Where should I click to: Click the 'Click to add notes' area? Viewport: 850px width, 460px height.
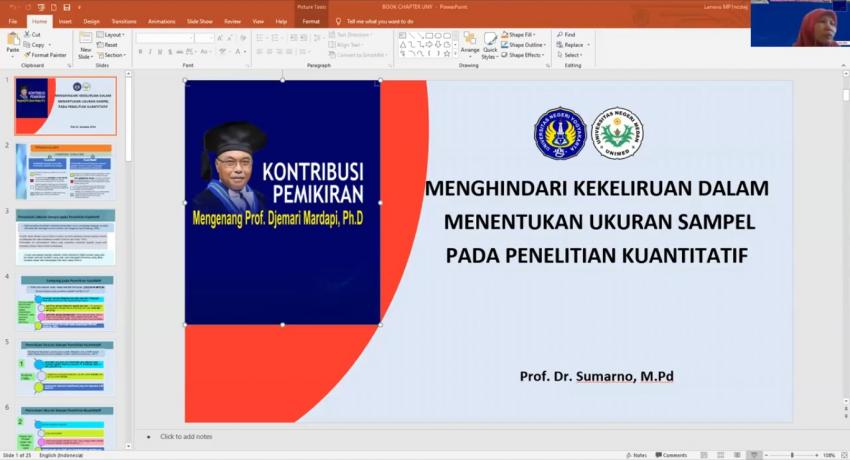186,436
